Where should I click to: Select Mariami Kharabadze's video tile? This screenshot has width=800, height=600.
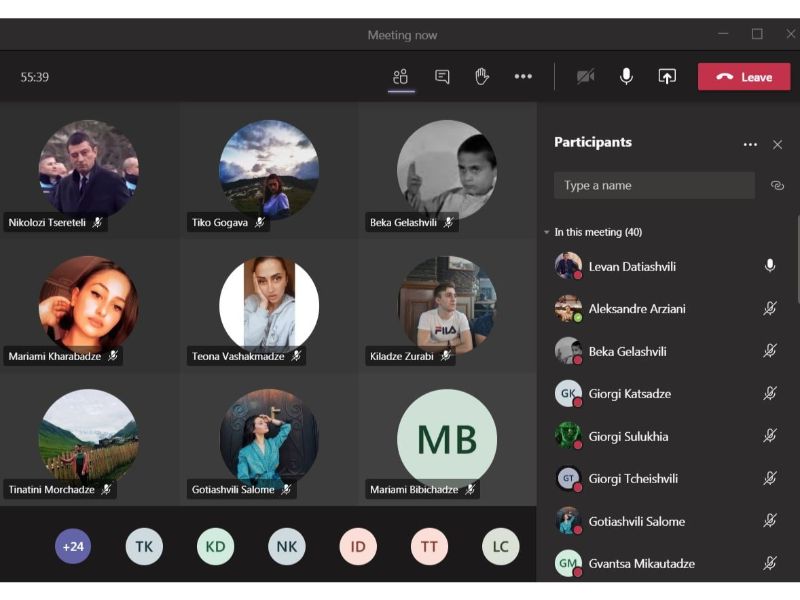pos(89,305)
